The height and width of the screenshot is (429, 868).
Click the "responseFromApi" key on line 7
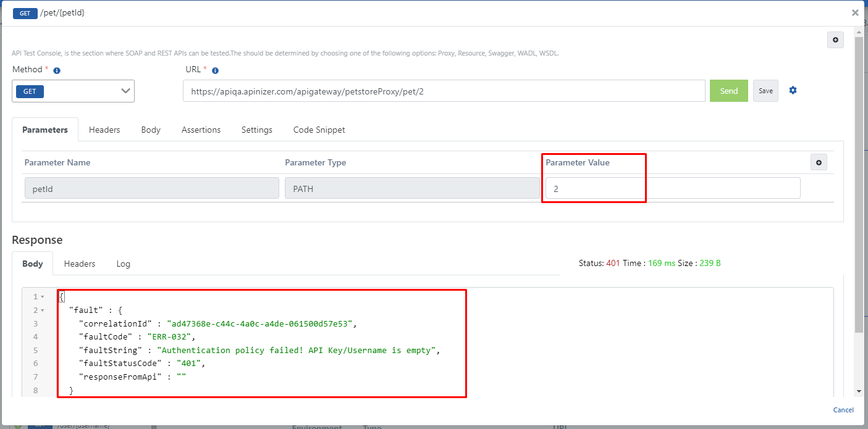click(x=120, y=377)
